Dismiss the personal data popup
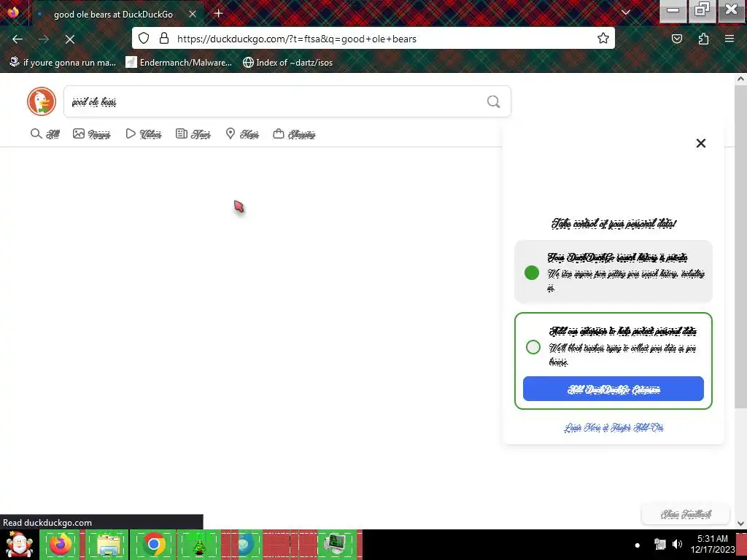The height and width of the screenshot is (560, 747). 701,144
